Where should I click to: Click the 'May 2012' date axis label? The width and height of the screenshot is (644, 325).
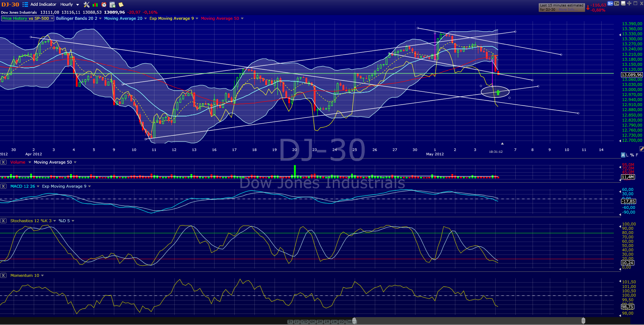[435, 154]
